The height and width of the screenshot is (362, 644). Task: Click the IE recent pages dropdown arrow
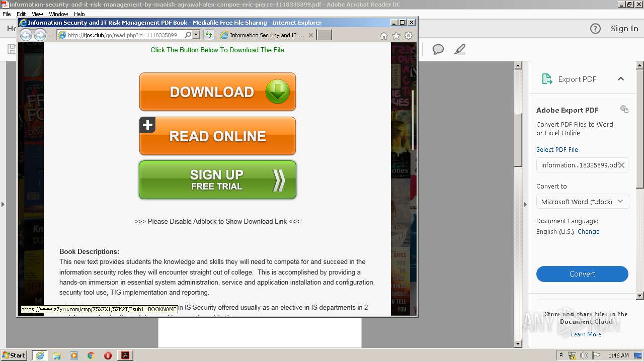tap(51, 35)
